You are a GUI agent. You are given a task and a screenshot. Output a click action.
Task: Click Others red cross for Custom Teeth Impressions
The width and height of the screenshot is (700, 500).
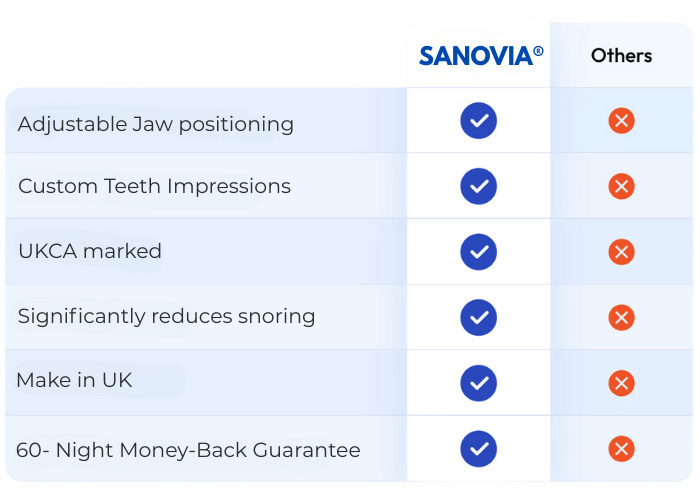[621, 186]
